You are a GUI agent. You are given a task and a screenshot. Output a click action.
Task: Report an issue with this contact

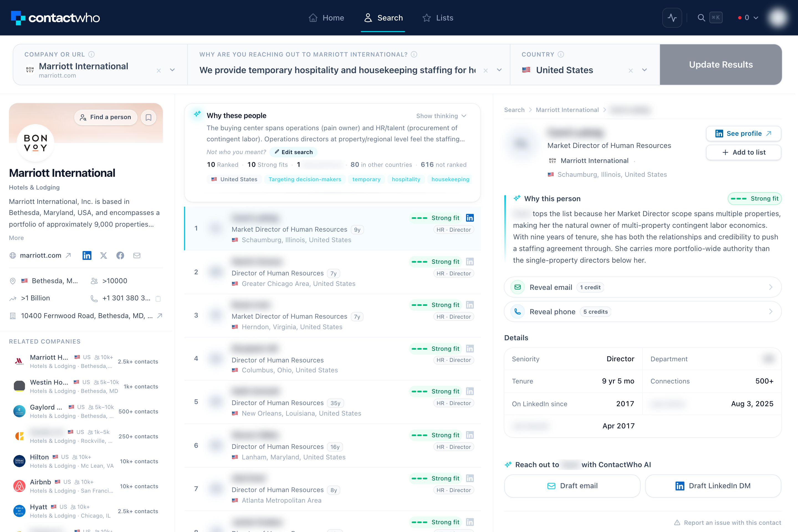point(727,523)
